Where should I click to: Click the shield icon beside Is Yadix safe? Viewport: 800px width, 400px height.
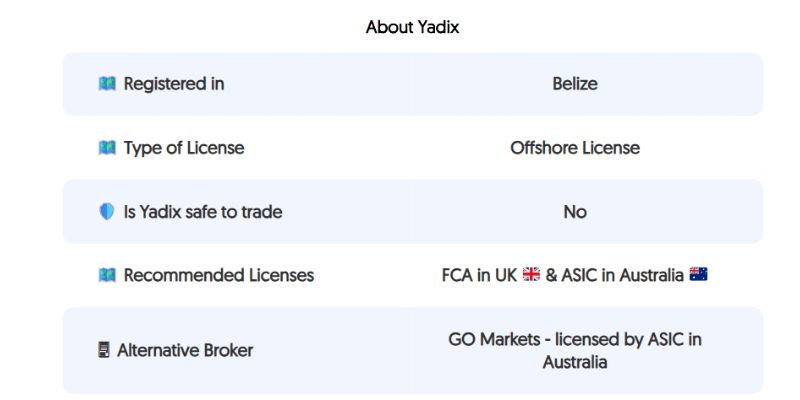tap(107, 212)
